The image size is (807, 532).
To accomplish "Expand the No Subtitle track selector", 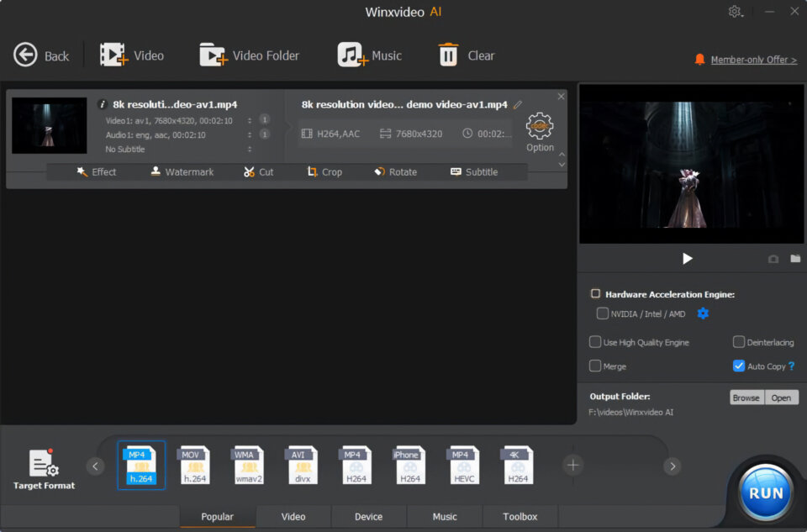I will [x=250, y=150].
